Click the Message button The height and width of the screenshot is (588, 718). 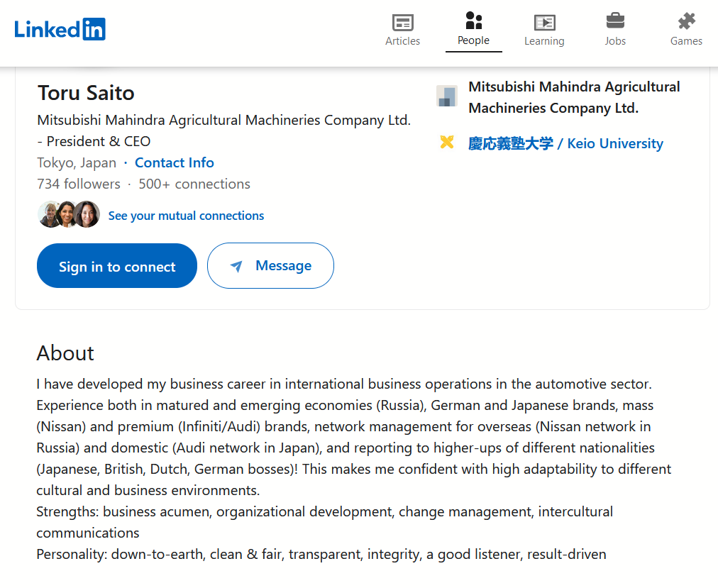[270, 265]
